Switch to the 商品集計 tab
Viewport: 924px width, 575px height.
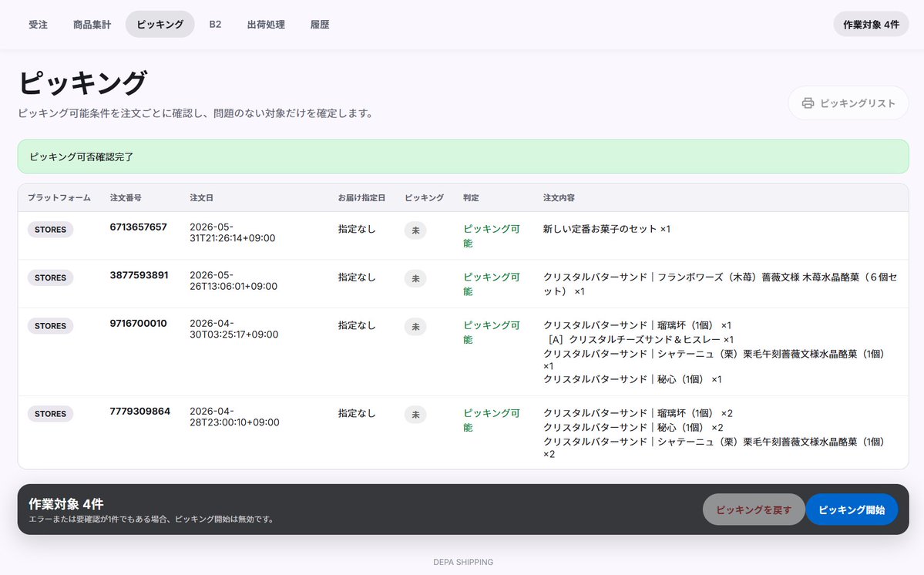coord(92,24)
